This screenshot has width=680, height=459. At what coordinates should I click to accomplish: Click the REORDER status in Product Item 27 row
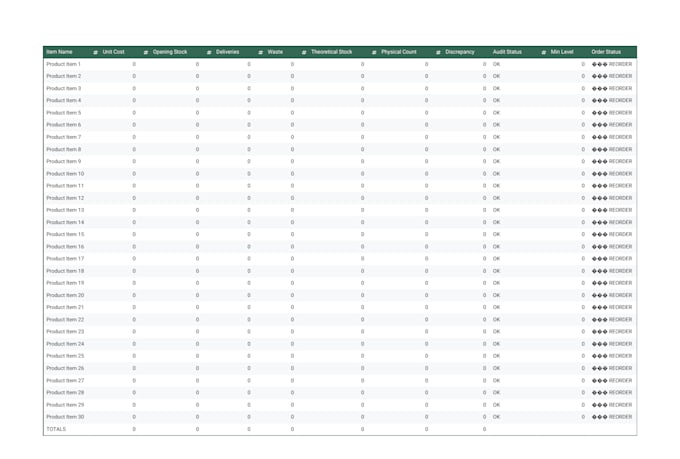[x=612, y=380]
